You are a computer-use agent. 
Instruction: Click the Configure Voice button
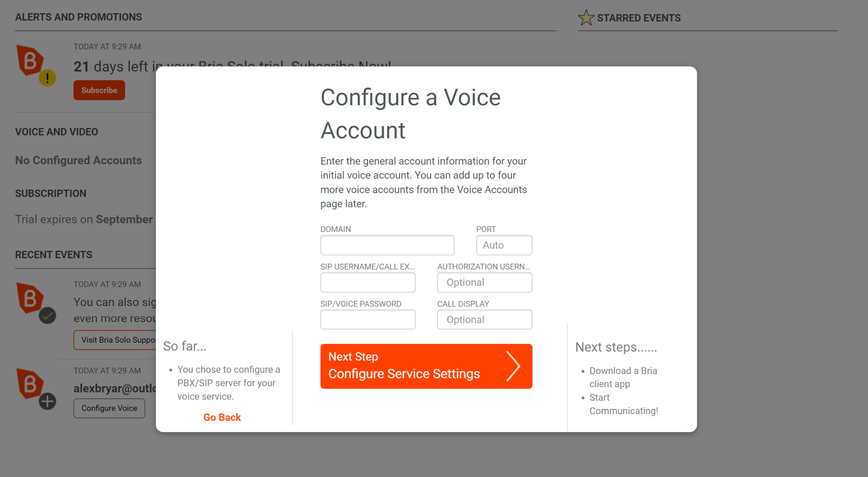tap(109, 408)
